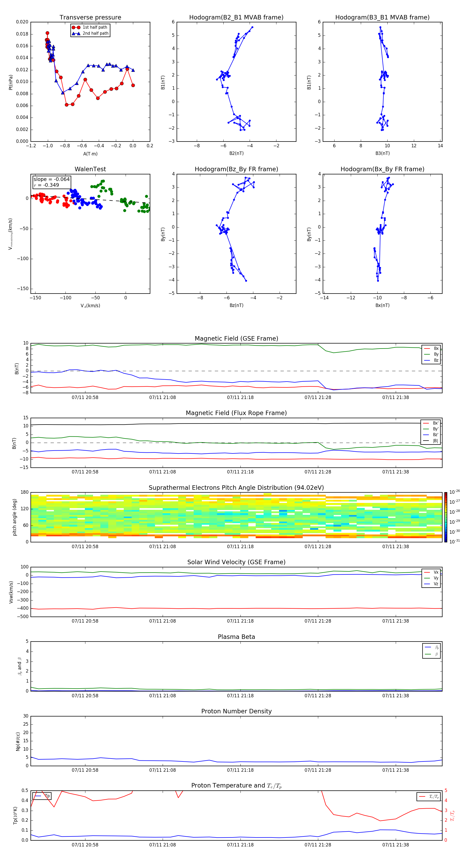The width and height of the screenshot is (473, 868).
Task: Select 'Bx' in the GSE magnetic field legend
Action: pyautogui.click(x=431, y=349)
